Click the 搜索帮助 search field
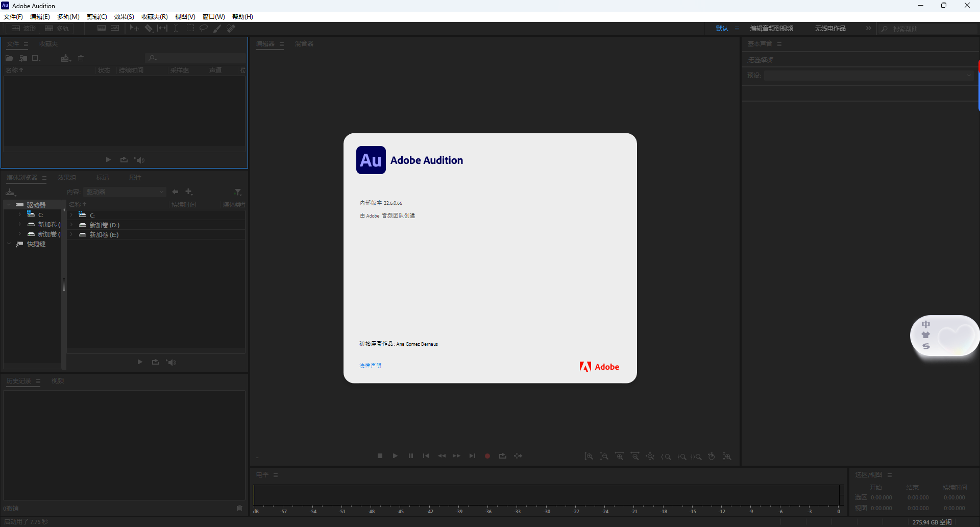980x527 pixels. [x=914, y=29]
